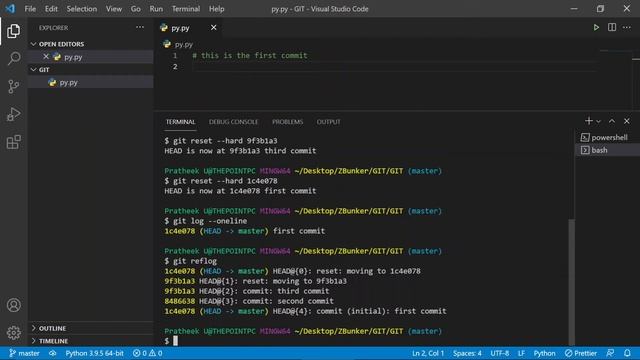Screen dimensions: 640x360
Task: Open the Go menu
Action: 136,9
